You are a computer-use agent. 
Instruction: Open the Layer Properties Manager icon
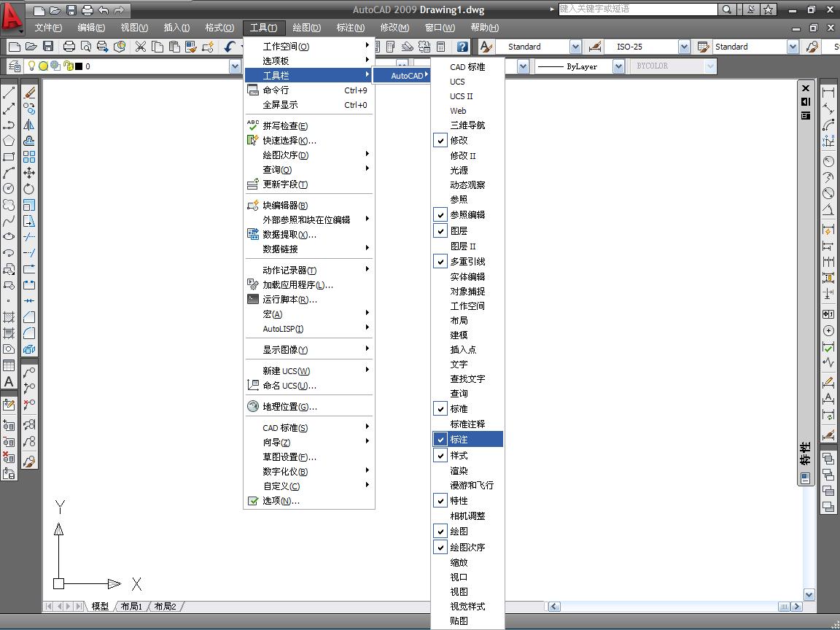(x=14, y=66)
